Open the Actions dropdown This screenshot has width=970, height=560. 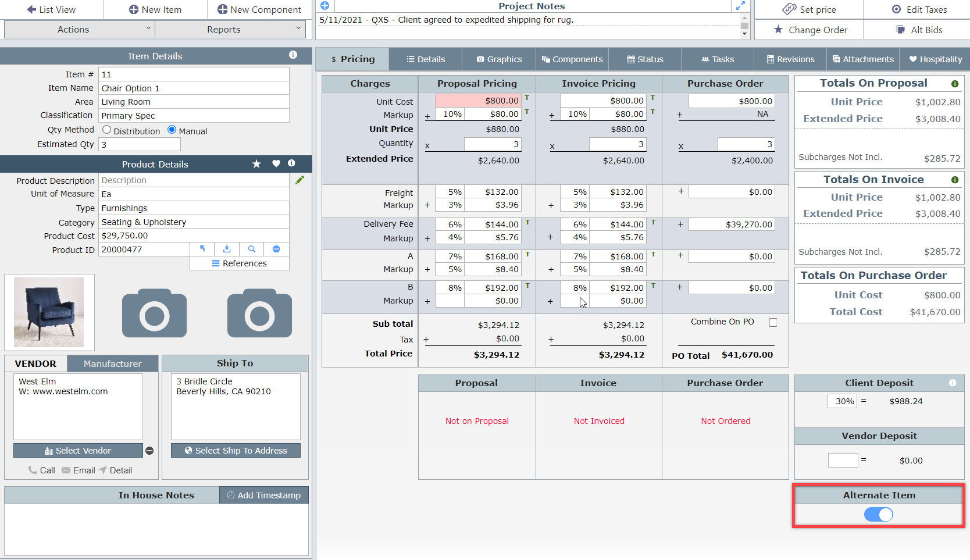[79, 29]
